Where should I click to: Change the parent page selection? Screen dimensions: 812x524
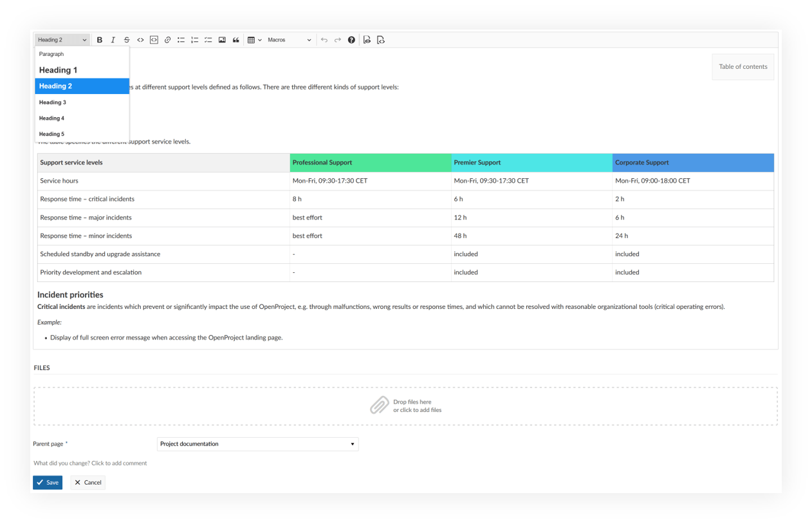(x=257, y=444)
